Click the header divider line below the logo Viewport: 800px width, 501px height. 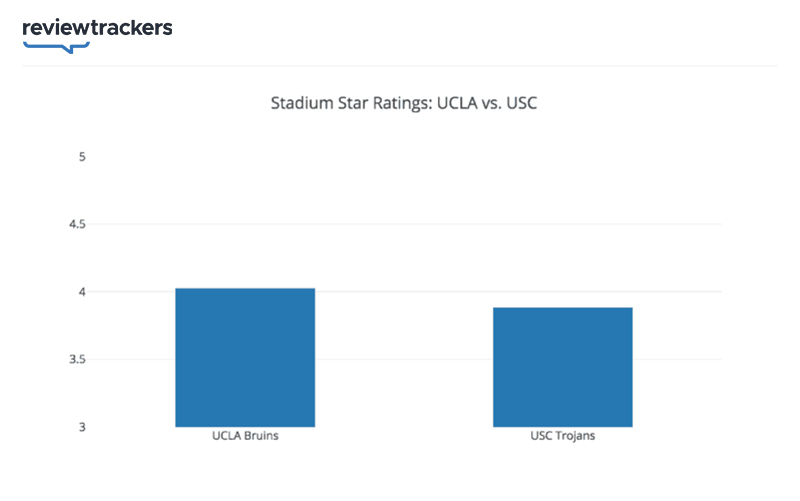coord(400,66)
